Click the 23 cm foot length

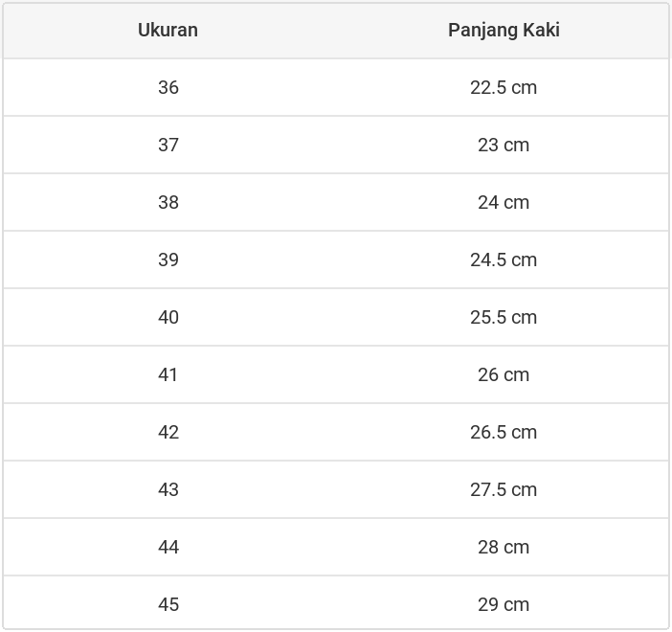[504, 145]
